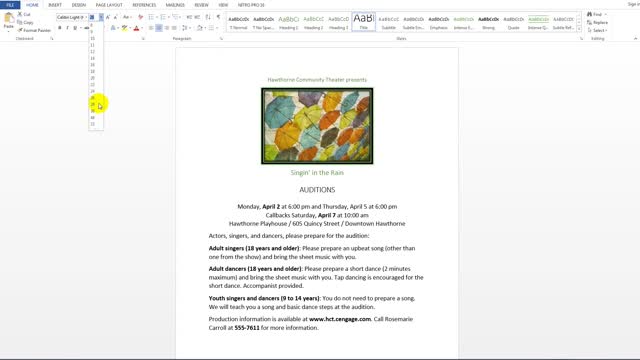This screenshot has height=360, width=640.
Task: Toggle Italic formatting
Action: pos(67,28)
